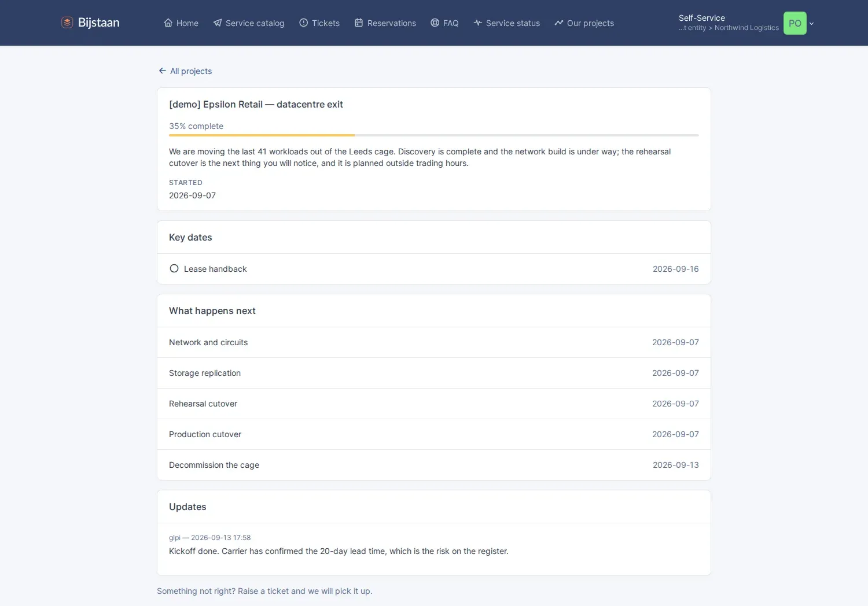Click the started date 2026-09-07
Image resolution: width=868 pixels, height=606 pixels.
(x=192, y=195)
